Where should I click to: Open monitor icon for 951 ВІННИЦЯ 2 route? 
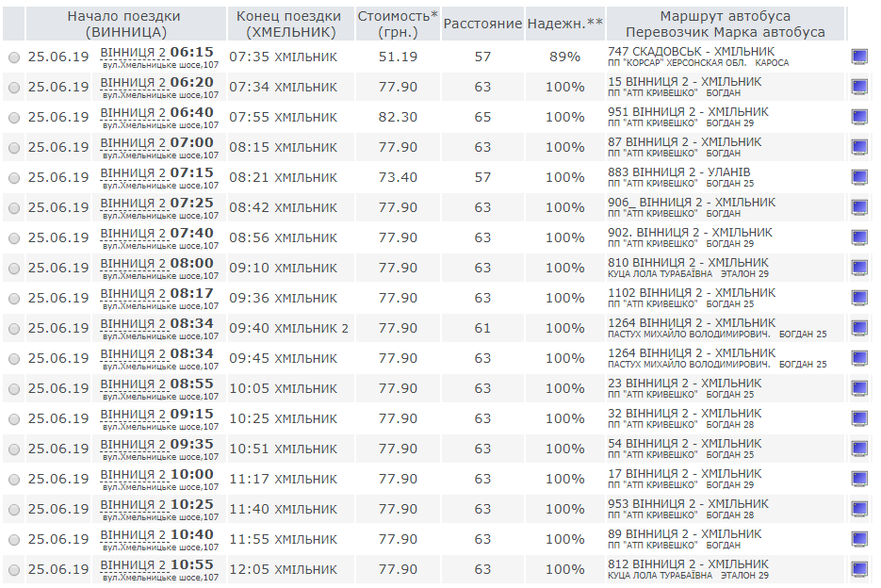[859, 117]
